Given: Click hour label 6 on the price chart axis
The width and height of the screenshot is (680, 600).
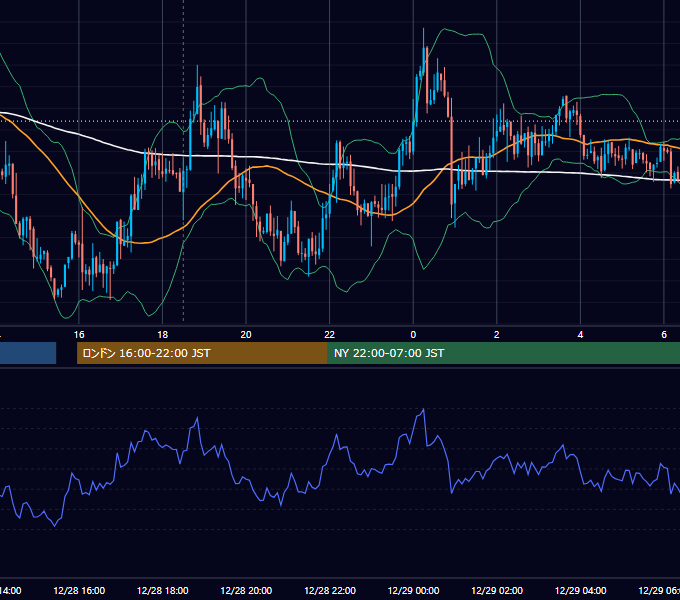Looking at the screenshot, I should pyautogui.click(x=664, y=335).
